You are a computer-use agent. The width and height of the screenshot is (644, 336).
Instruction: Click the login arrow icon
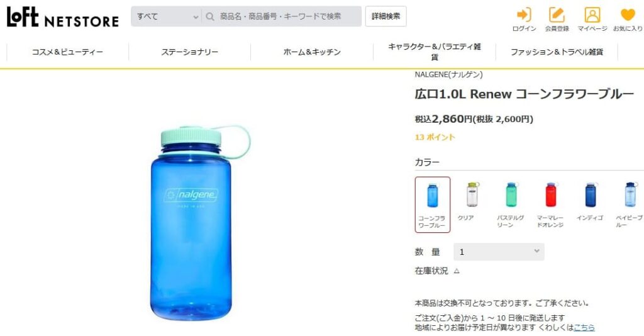(524, 15)
